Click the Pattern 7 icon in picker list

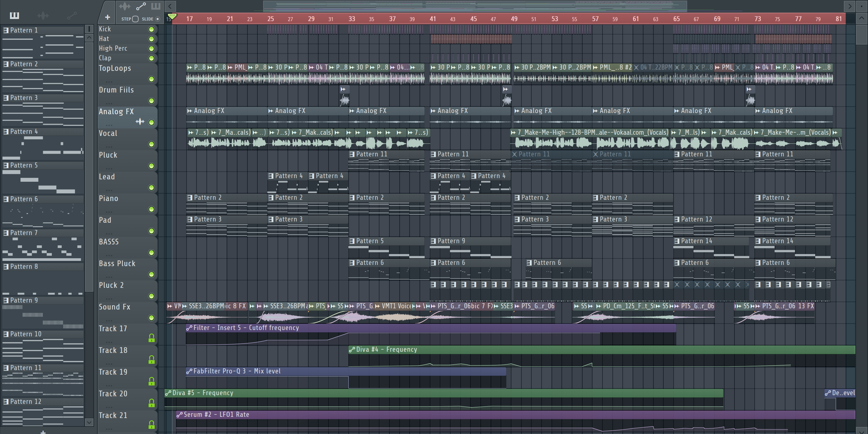click(6, 233)
